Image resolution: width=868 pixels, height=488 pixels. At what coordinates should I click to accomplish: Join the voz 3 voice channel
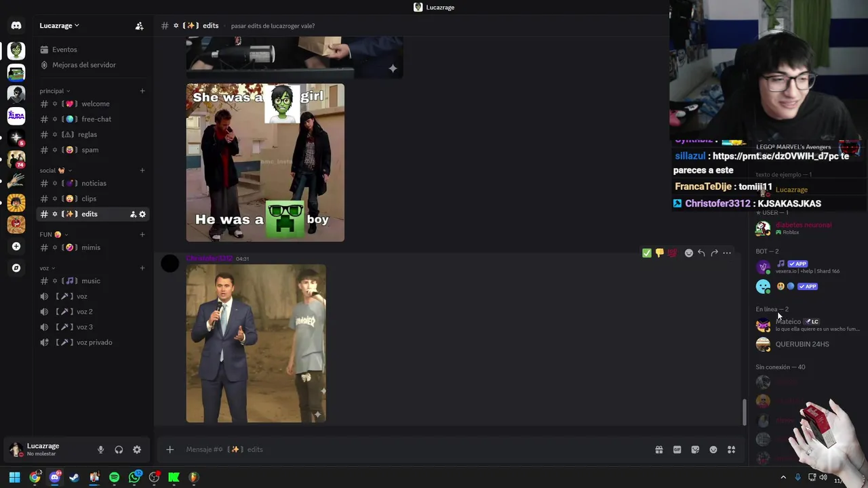(x=92, y=327)
